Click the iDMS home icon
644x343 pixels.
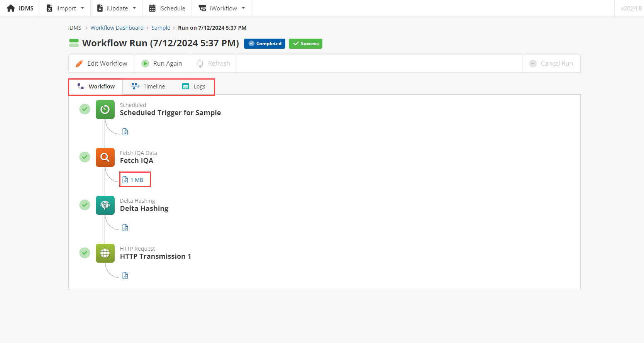tap(11, 8)
